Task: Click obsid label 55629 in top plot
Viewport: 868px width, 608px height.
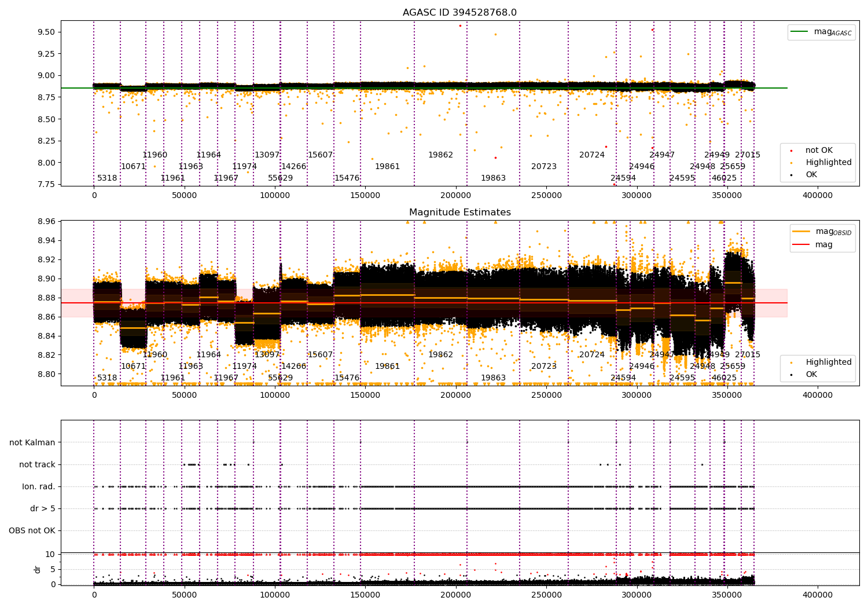Action: pos(281,178)
